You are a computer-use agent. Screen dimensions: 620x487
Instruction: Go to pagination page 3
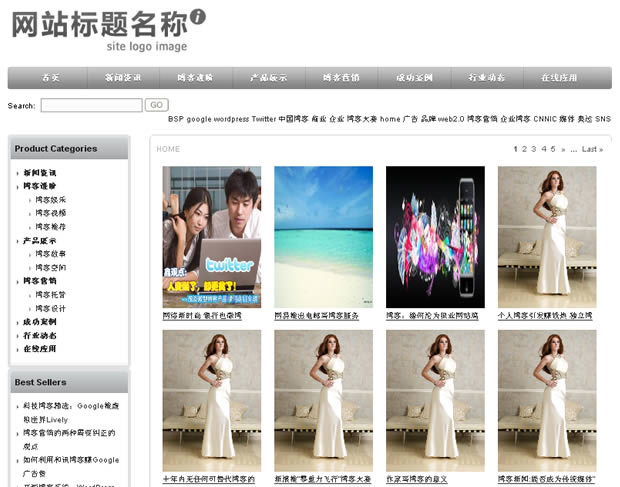534,149
